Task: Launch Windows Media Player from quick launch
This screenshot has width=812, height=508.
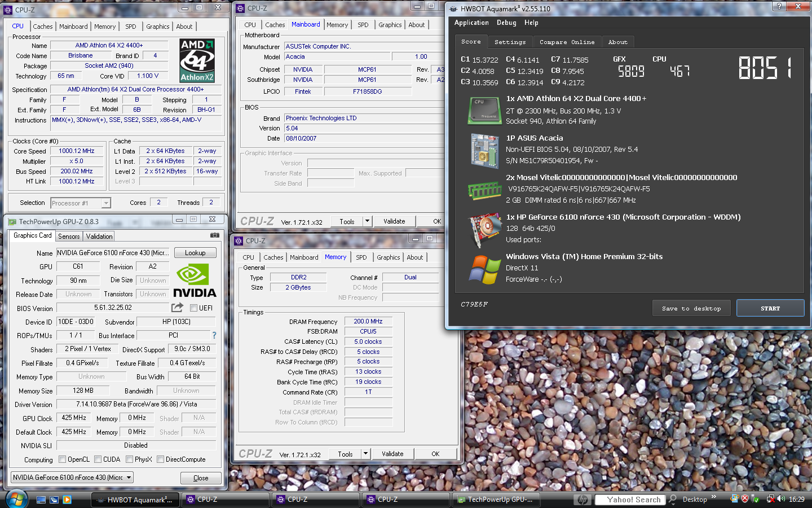Action: (x=67, y=500)
